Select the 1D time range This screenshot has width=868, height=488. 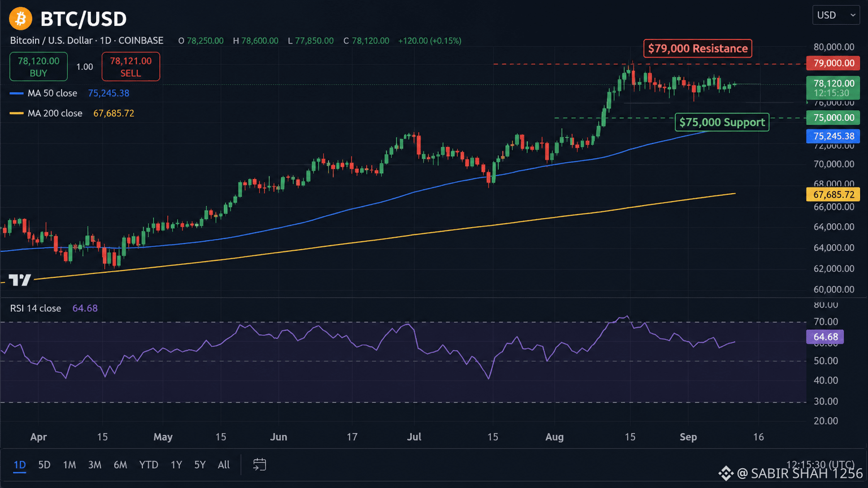20,465
